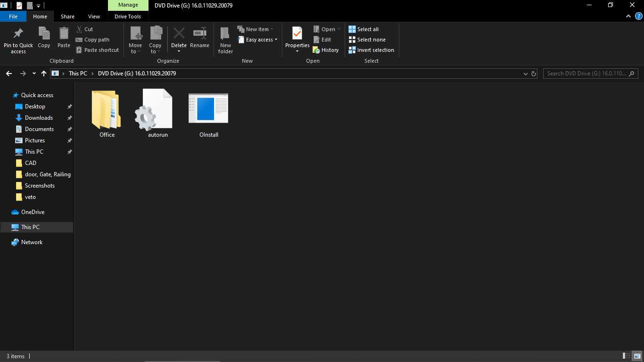Click the Search DVD Drive field
This screenshot has height=362, width=644.
(x=591, y=74)
